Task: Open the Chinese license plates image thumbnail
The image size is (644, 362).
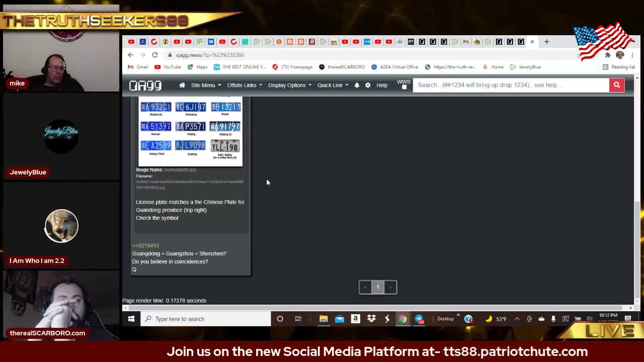Action: tap(190, 131)
